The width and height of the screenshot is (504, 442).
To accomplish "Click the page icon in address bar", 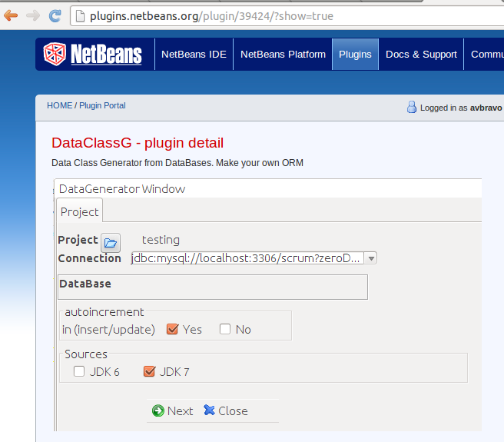I will 80,16.
